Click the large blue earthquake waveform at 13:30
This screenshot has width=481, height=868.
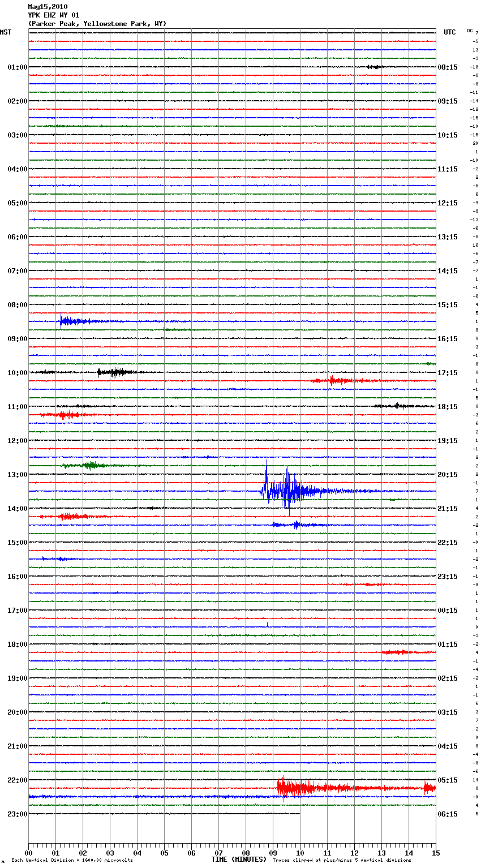coord(289,490)
